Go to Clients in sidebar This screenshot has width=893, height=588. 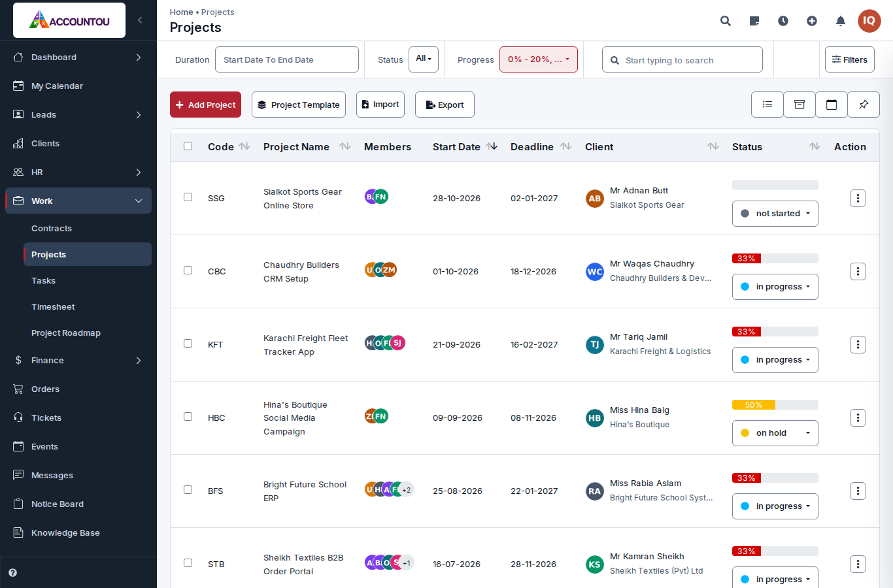tap(78, 144)
